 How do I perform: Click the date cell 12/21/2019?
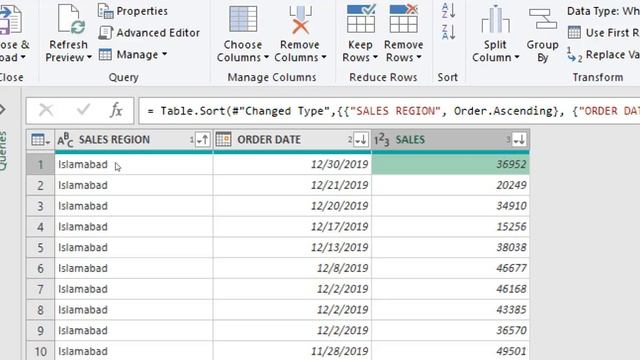(292, 185)
